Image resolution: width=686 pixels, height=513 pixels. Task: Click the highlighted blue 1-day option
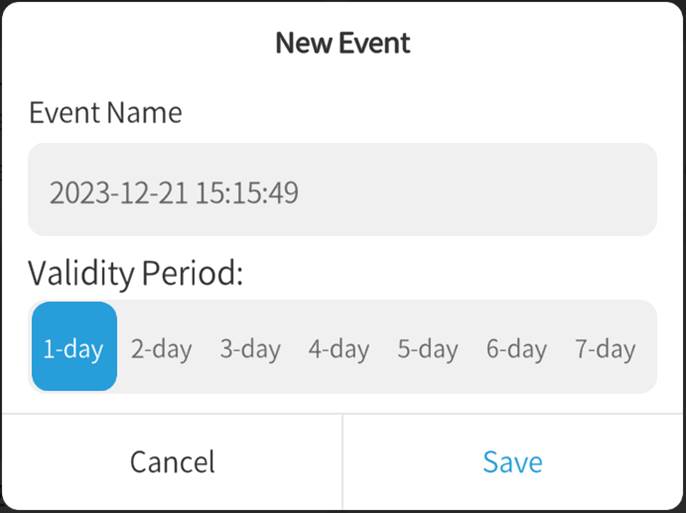(x=74, y=348)
